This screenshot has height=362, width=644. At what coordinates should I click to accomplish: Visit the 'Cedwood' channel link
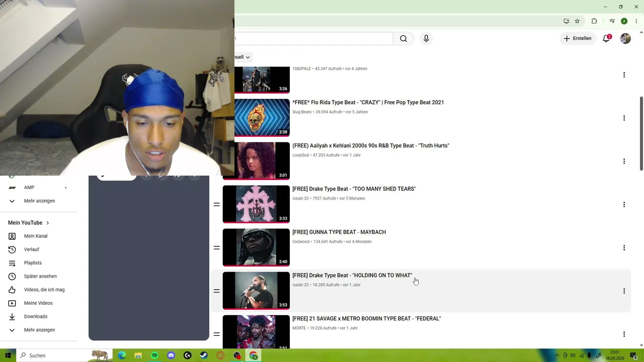pyautogui.click(x=301, y=242)
